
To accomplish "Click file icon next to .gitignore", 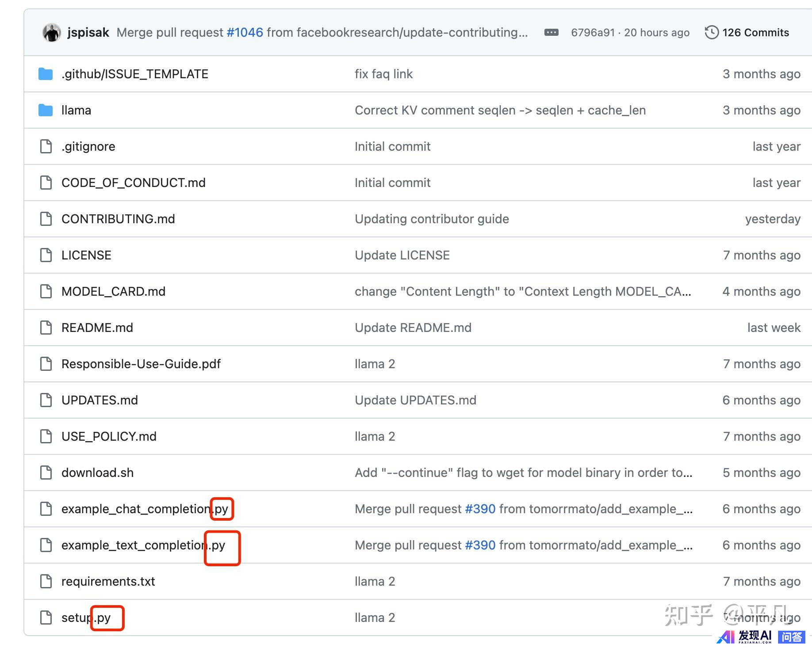I will [x=46, y=146].
